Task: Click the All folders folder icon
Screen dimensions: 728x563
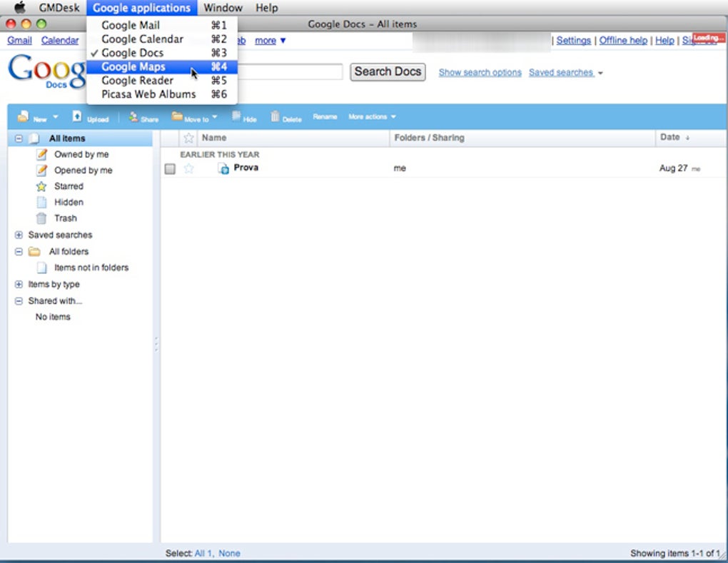Action: click(x=34, y=252)
